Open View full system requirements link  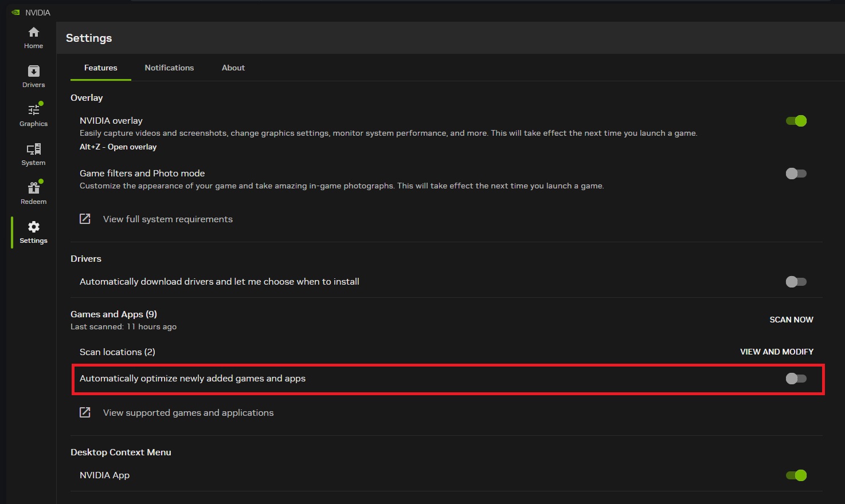point(168,219)
